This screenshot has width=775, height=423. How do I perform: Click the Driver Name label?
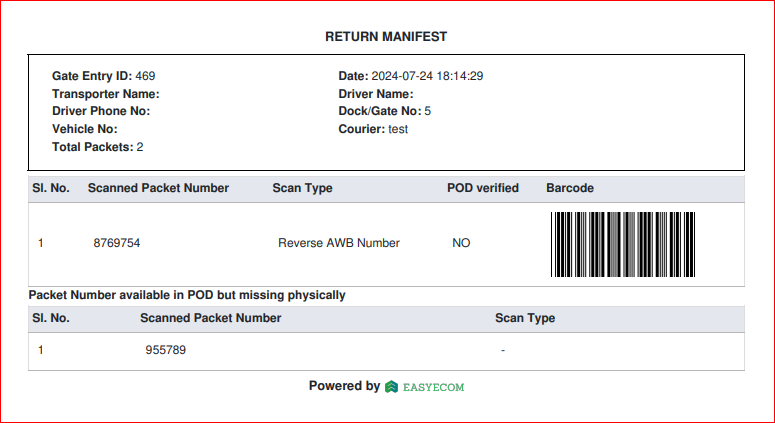376,94
